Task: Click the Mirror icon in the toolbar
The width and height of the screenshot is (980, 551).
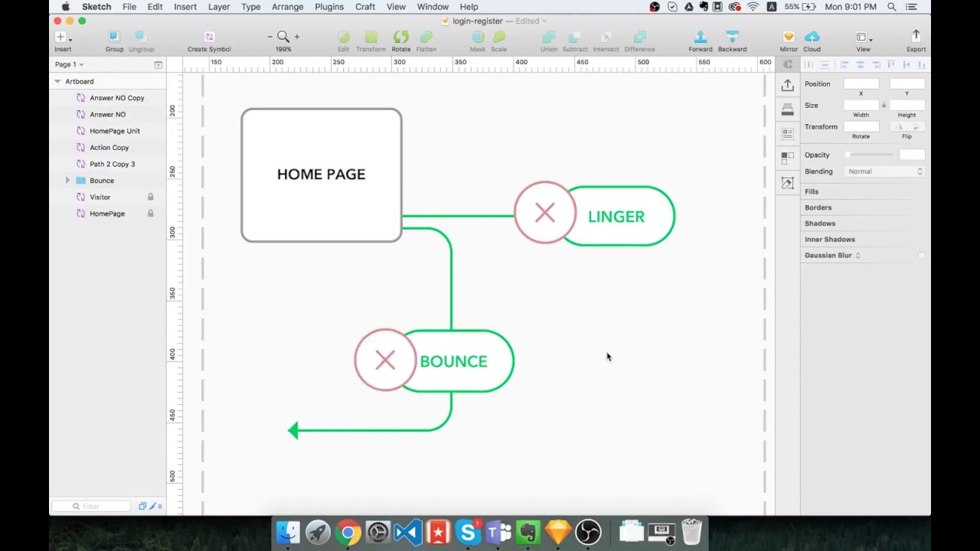Action: 788,36
